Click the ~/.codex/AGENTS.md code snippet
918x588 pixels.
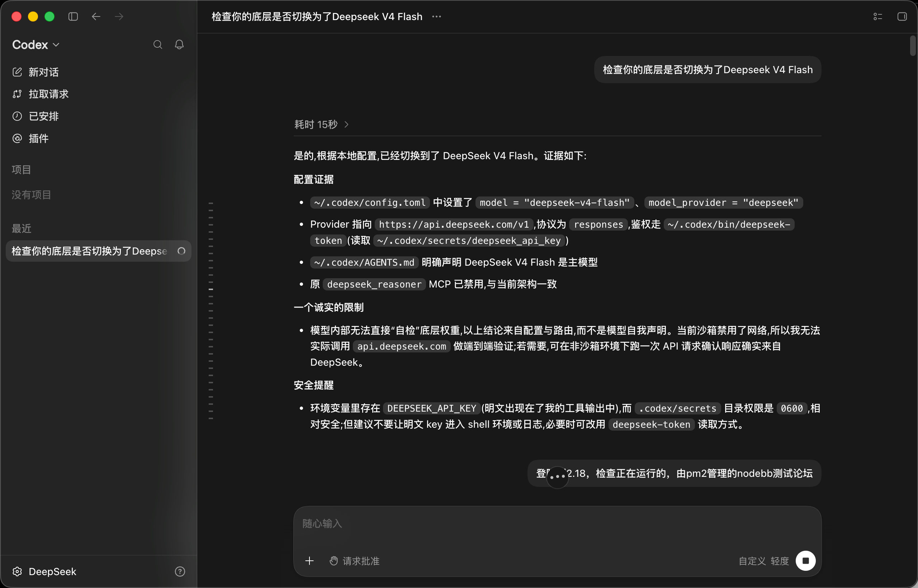tap(364, 262)
